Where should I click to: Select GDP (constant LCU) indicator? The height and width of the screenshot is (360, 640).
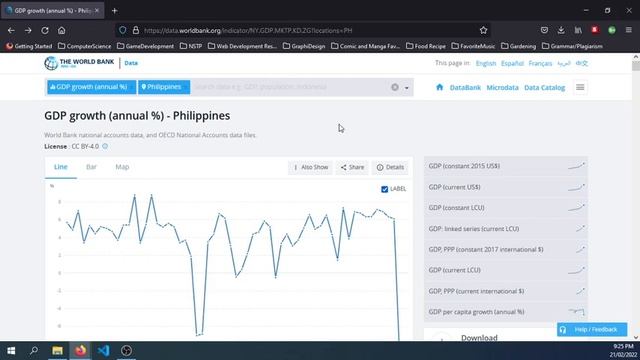pos(506,208)
